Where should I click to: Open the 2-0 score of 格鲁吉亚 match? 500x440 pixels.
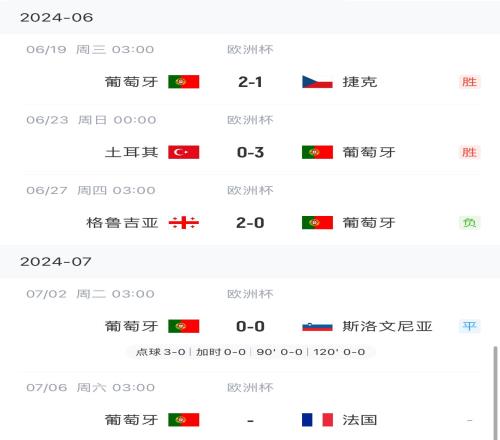tap(250, 223)
